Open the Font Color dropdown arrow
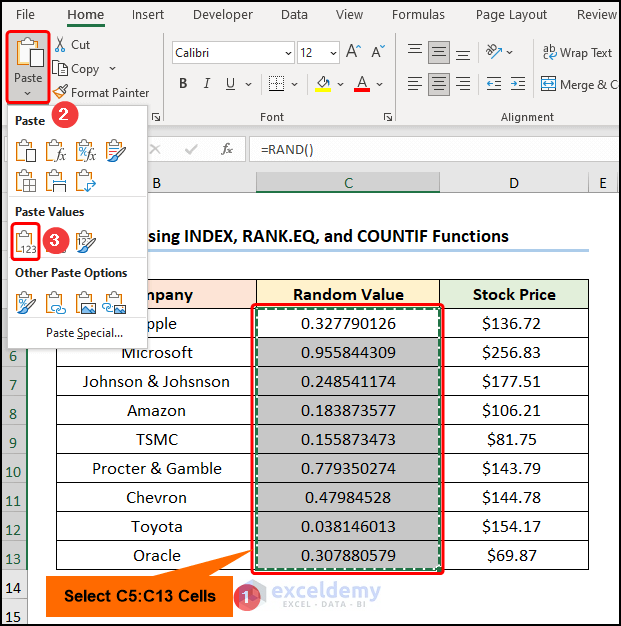Image resolution: width=621 pixels, height=626 pixels. point(379,84)
